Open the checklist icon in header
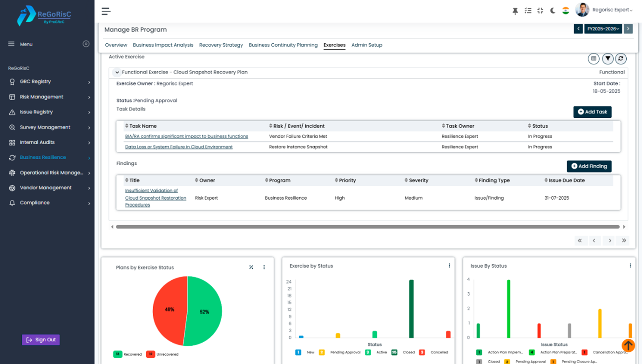This screenshot has height=364, width=642. pos(527,11)
